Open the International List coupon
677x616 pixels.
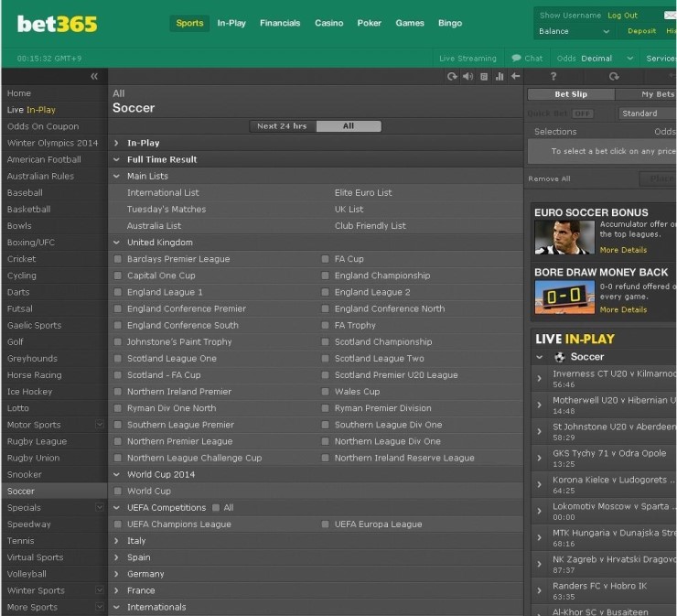163,192
